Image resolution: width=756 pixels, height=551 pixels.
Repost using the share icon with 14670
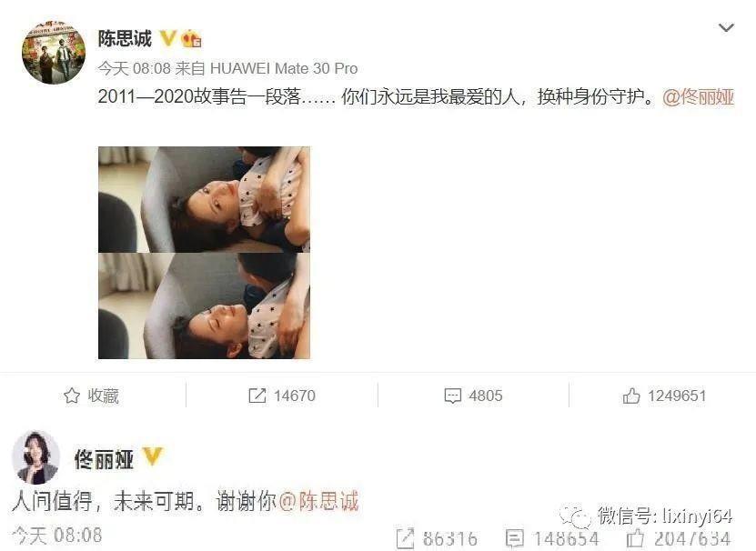257,396
